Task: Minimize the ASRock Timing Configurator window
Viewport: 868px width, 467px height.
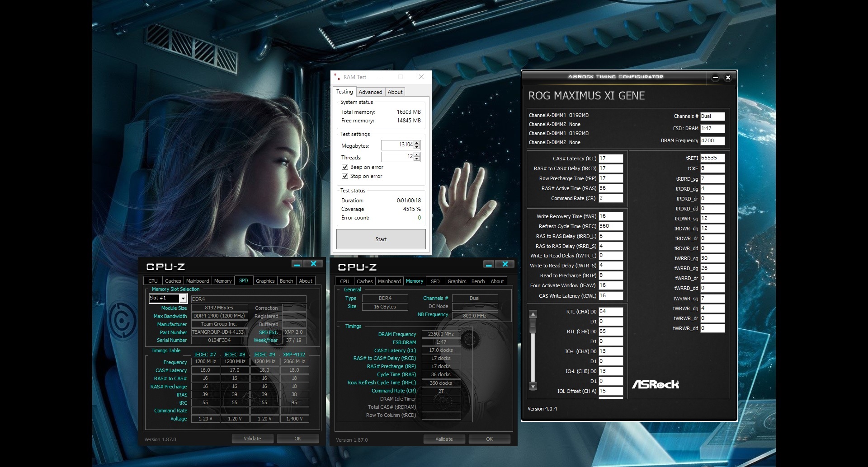Action: pos(715,78)
